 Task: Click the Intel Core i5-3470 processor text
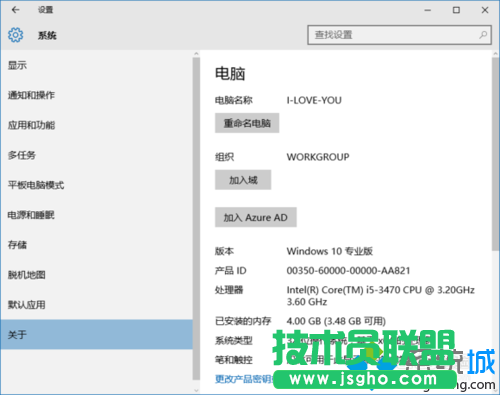(380, 296)
